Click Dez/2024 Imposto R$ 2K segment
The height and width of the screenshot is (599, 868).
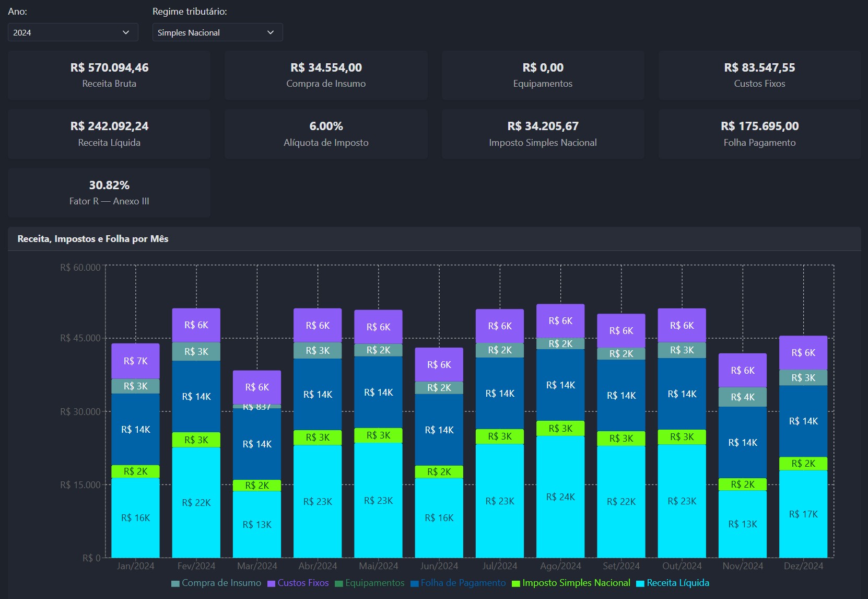pos(803,464)
